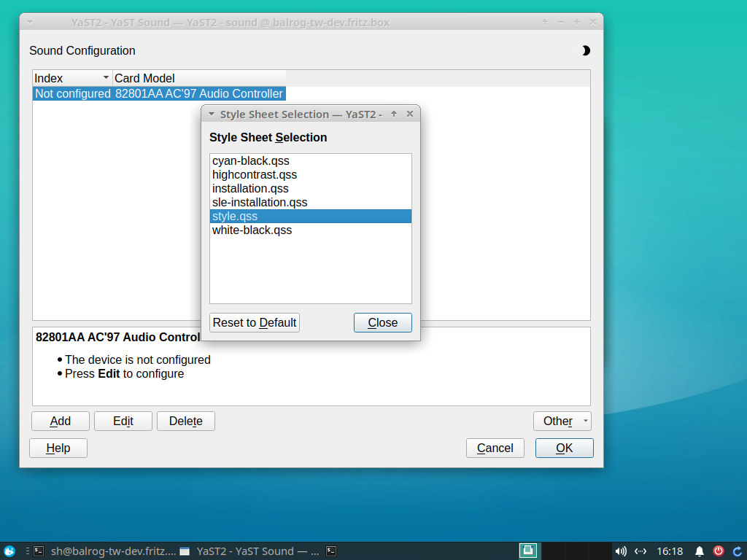Click the second terminal icon in the taskbar
747x560 pixels.
331,551
